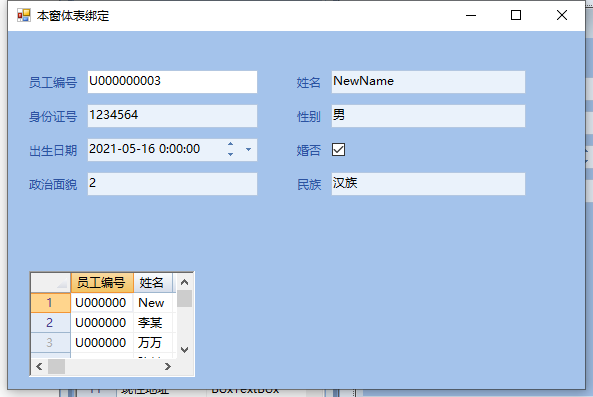
Task: Maximize the 本窗体表绑定 window
Action: tap(516, 16)
